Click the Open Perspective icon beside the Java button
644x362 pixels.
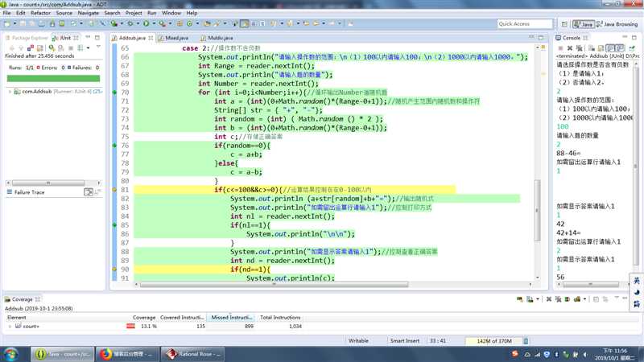pos(564,24)
